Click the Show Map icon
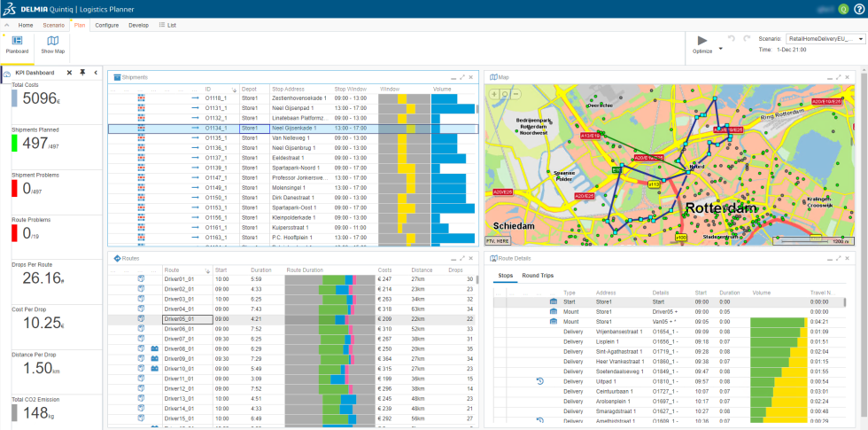The height and width of the screenshot is (430, 868). click(x=52, y=41)
